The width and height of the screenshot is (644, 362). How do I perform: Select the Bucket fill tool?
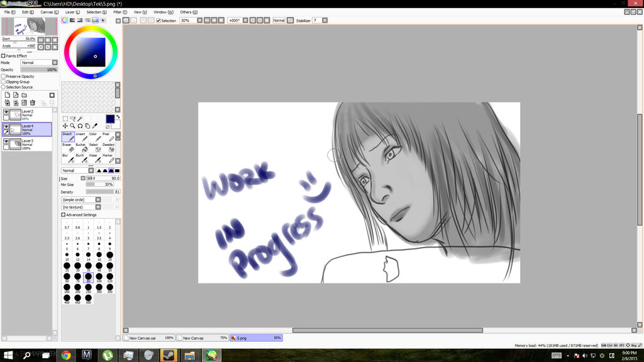pos(81,147)
